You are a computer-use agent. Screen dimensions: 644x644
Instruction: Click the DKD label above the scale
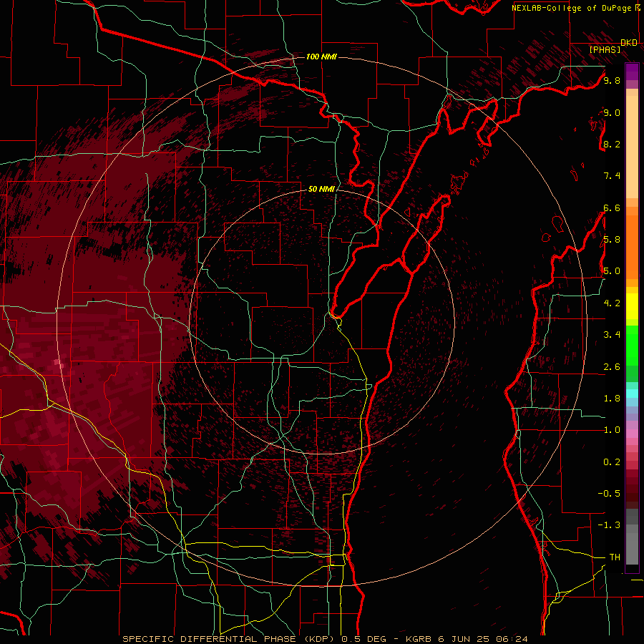coord(629,42)
